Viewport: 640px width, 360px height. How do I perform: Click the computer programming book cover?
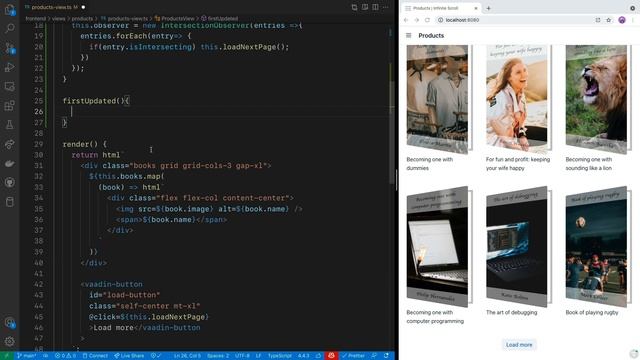[439, 247]
